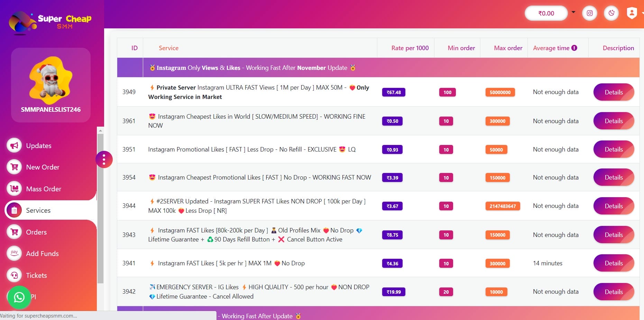
Task: Open the Instagram link in the header
Action: pos(590,13)
